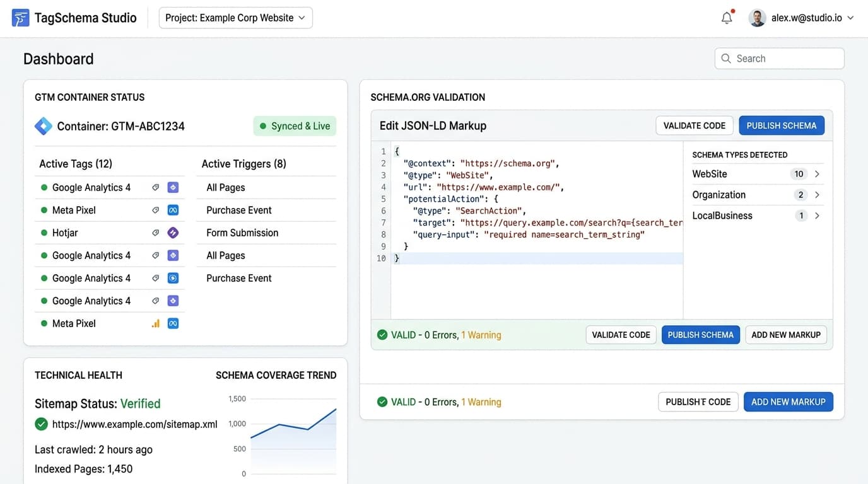Open the alex.w@studio.io account menu chevron
Viewport: 868px width, 484px height.
tap(850, 18)
